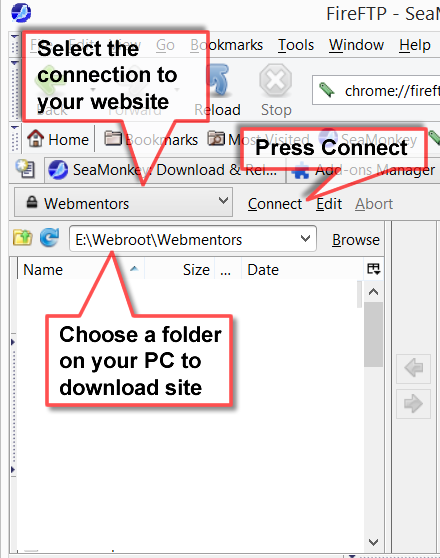
Task: Switch to SeaMonkey Download & Releases tab
Action: [165, 170]
